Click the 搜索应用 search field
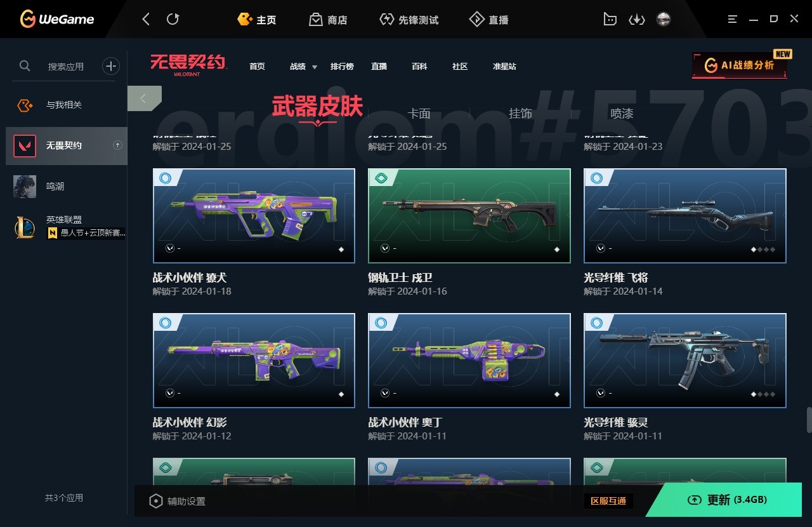 click(x=65, y=66)
